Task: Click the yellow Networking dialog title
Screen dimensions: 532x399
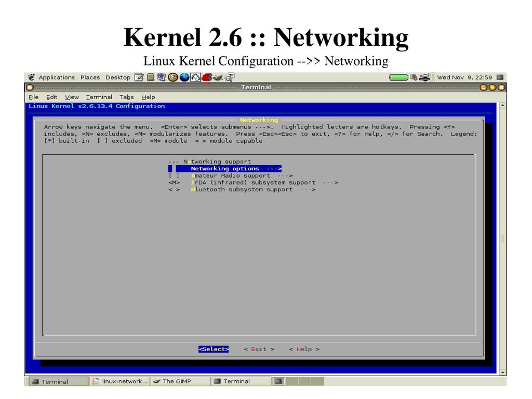Action: coord(259,120)
